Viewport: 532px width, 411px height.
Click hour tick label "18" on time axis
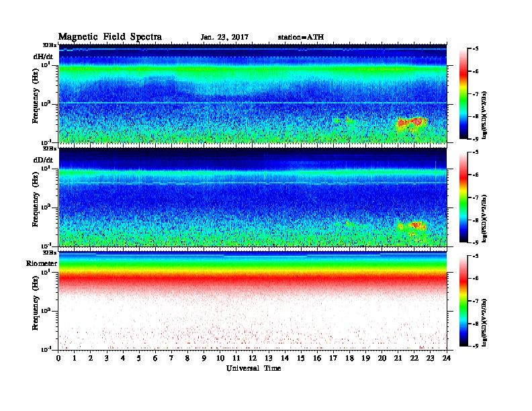click(349, 359)
